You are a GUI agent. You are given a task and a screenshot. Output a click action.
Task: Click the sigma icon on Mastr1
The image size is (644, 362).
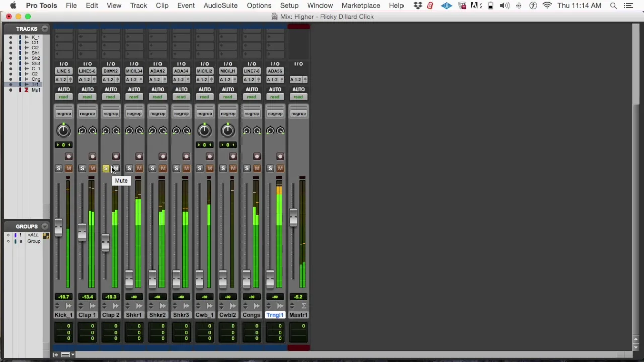(304, 306)
